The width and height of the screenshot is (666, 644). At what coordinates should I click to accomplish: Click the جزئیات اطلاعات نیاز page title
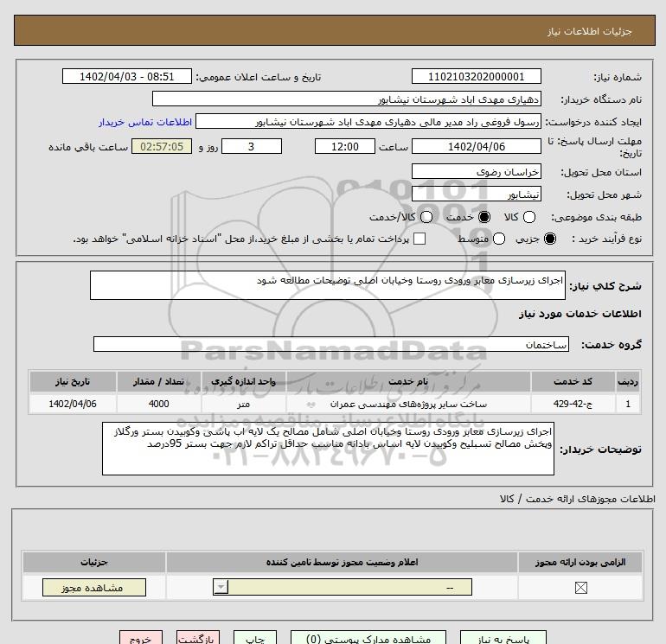click(590, 31)
